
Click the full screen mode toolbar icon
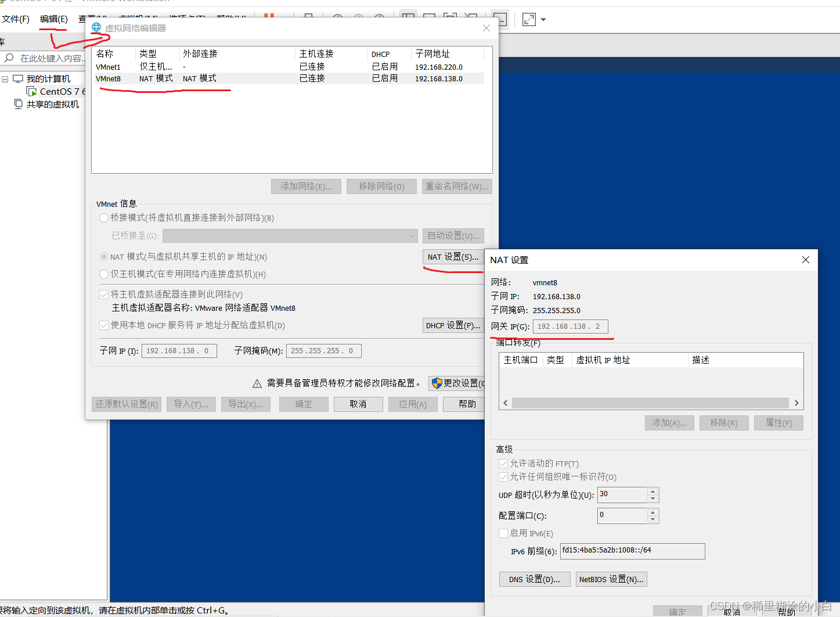coord(529,20)
